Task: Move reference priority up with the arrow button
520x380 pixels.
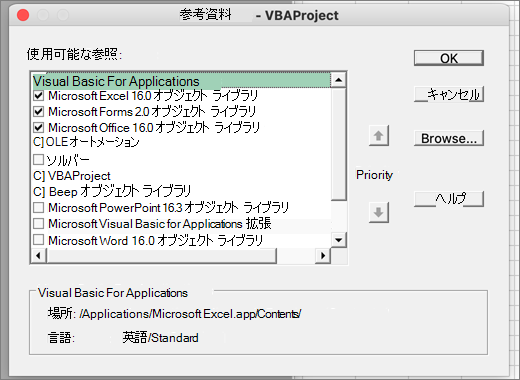Action: coord(379,136)
